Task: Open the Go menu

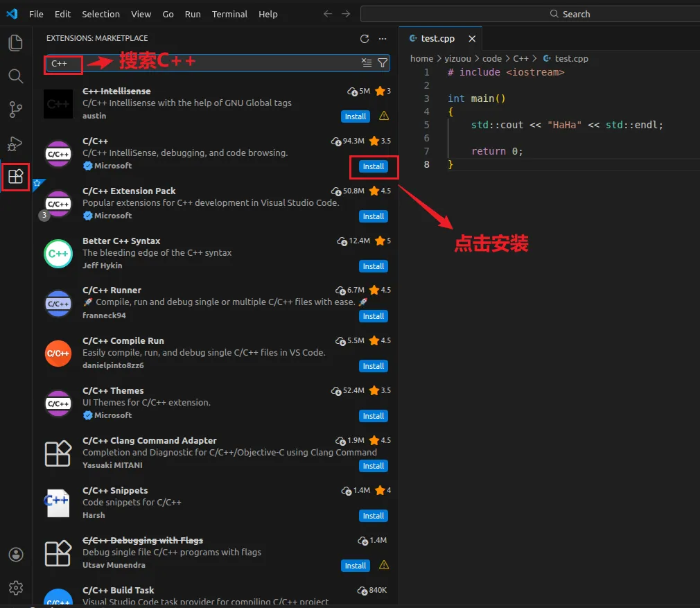Action: point(168,14)
